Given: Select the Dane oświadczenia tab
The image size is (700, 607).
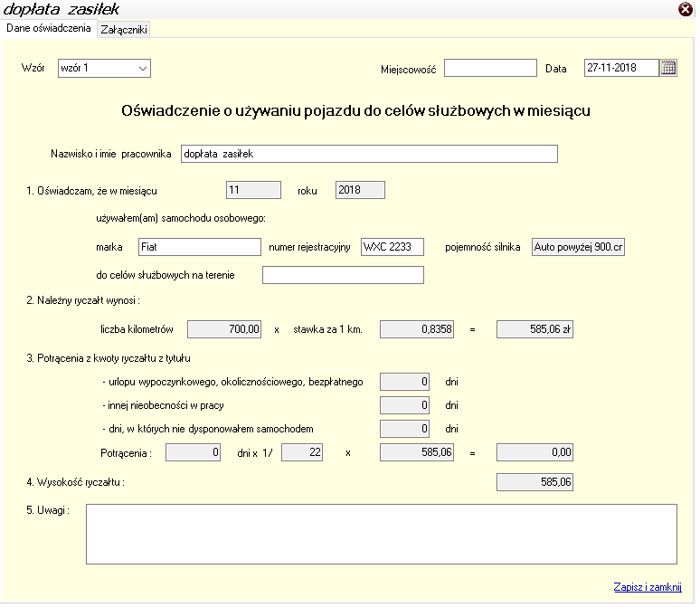Looking at the screenshot, I should pyautogui.click(x=49, y=28).
